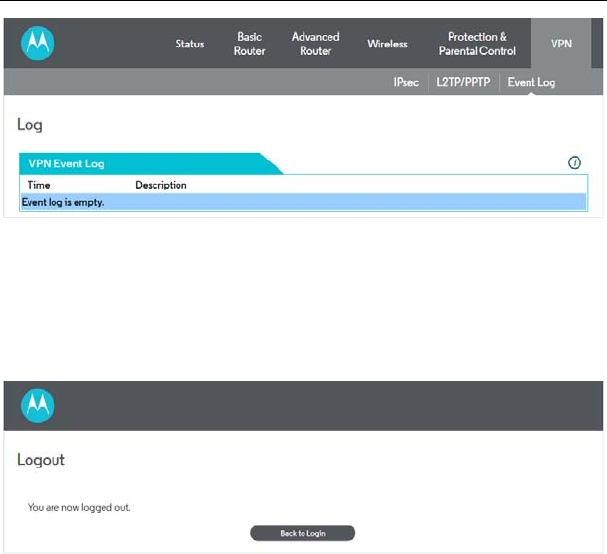Click the Description column header
607x554 pixels.
pos(161,185)
